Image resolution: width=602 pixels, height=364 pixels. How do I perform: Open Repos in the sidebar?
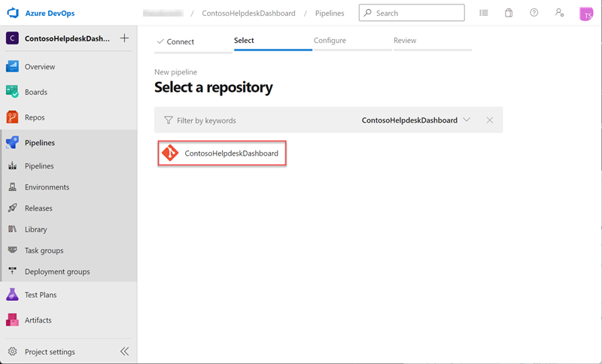pos(35,117)
